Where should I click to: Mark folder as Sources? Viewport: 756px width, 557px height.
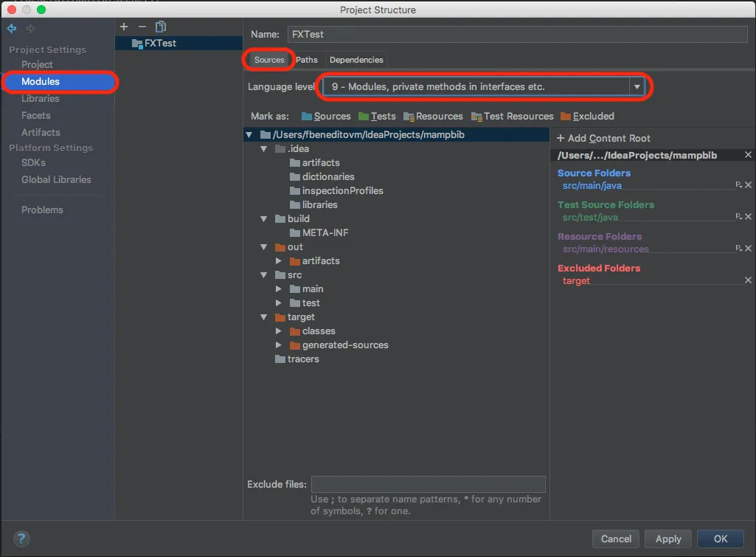[x=326, y=117]
